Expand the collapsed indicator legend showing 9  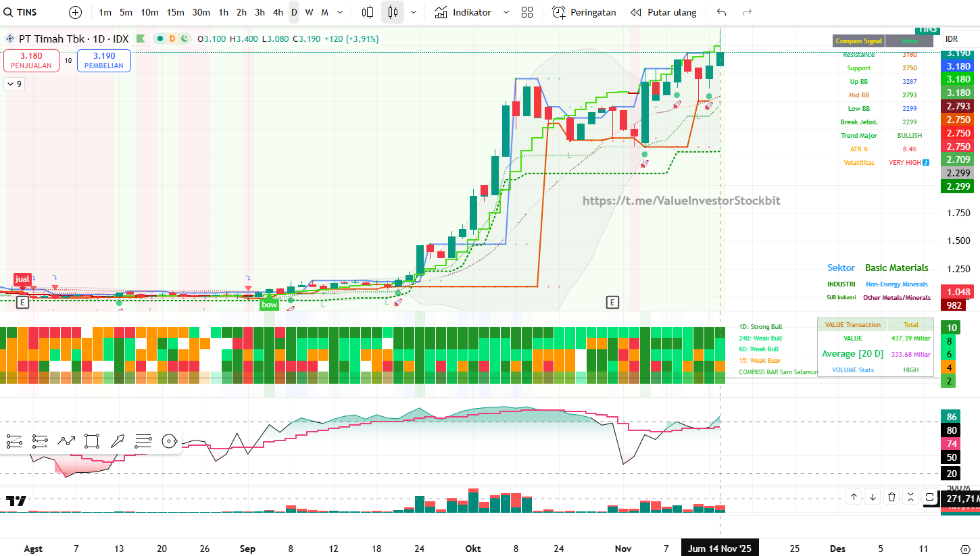pyautogui.click(x=14, y=84)
